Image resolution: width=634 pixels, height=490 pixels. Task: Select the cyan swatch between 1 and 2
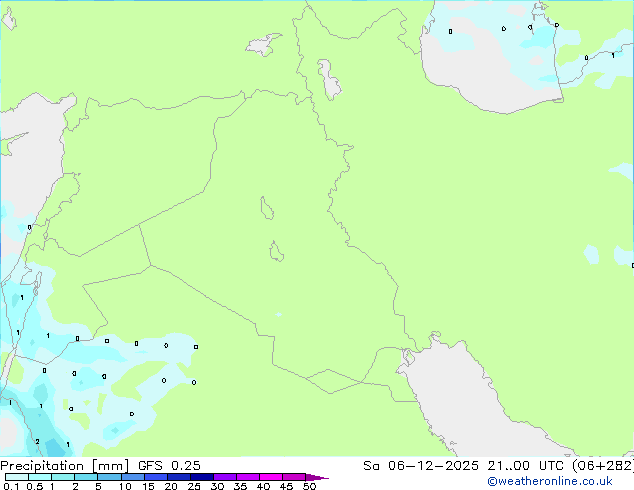coord(63,477)
